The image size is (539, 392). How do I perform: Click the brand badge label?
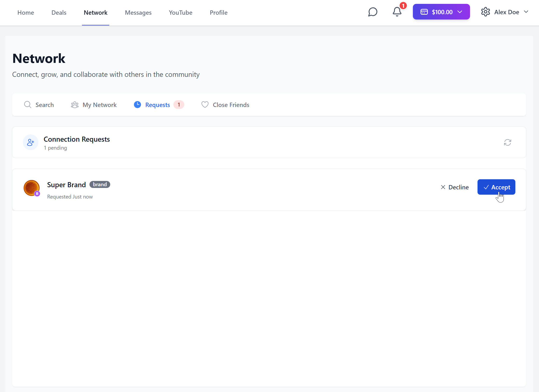coord(100,185)
